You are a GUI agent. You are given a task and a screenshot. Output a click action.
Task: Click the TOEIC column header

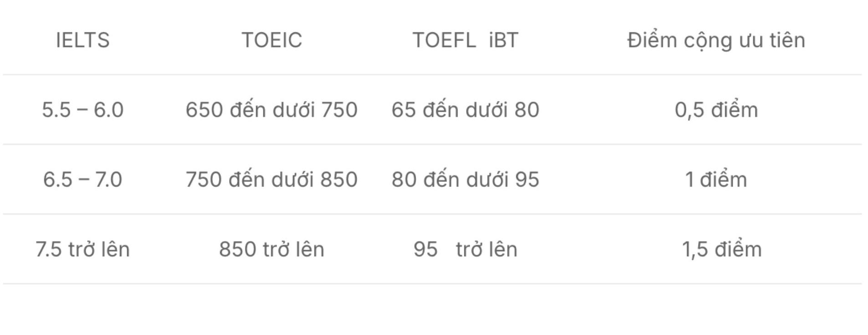pyautogui.click(x=272, y=40)
